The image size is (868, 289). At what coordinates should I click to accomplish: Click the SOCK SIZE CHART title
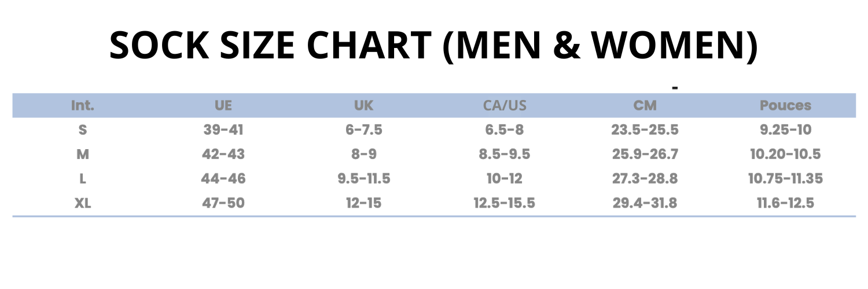(x=433, y=45)
